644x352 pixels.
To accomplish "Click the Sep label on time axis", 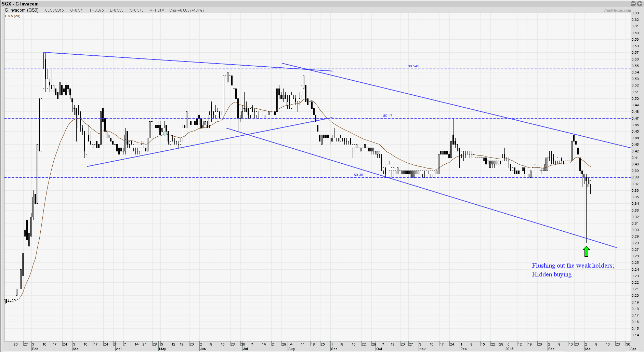I will pos(334,349).
